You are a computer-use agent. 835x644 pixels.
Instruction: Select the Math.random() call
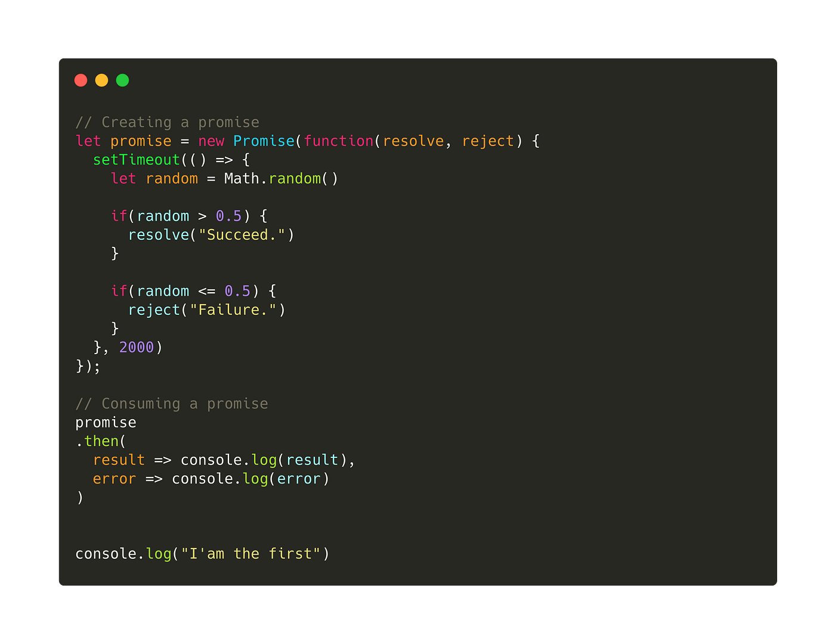pos(280,178)
